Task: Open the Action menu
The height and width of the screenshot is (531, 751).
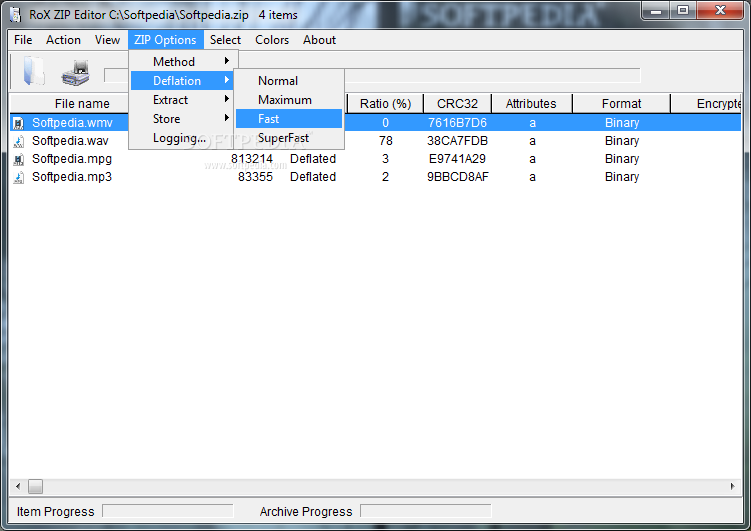Action: [x=63, y=40]
